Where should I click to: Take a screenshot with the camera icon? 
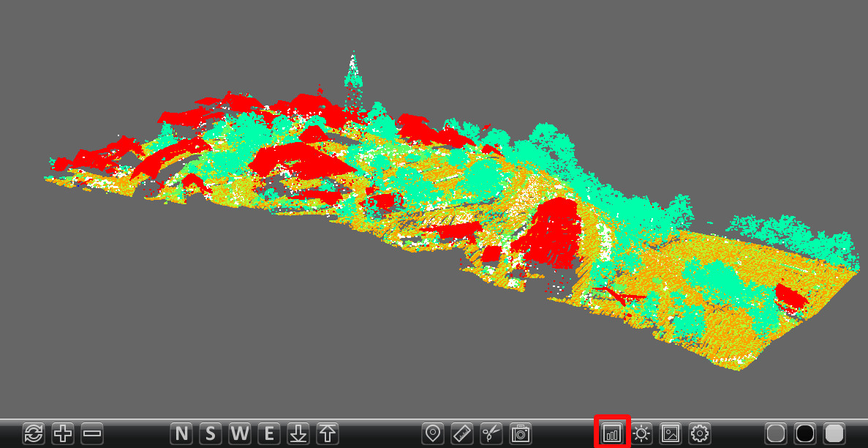(x=521, y=433)
